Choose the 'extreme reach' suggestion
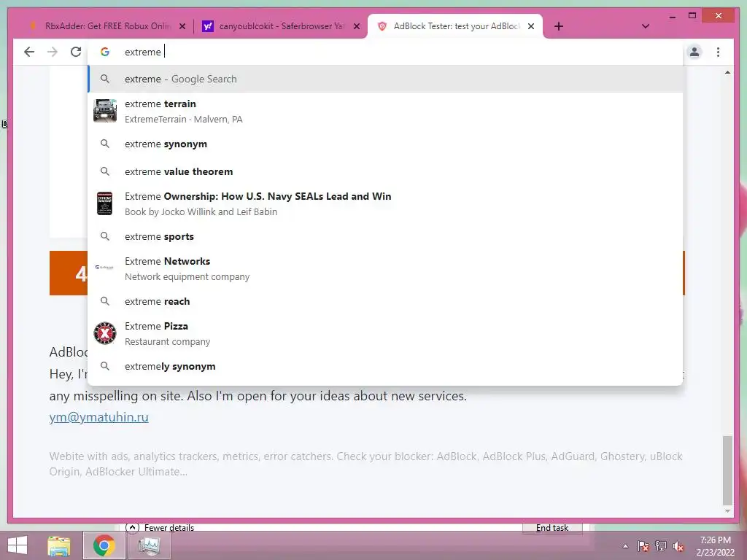This screenshot has height=560, width=747. tap(385, 301)
